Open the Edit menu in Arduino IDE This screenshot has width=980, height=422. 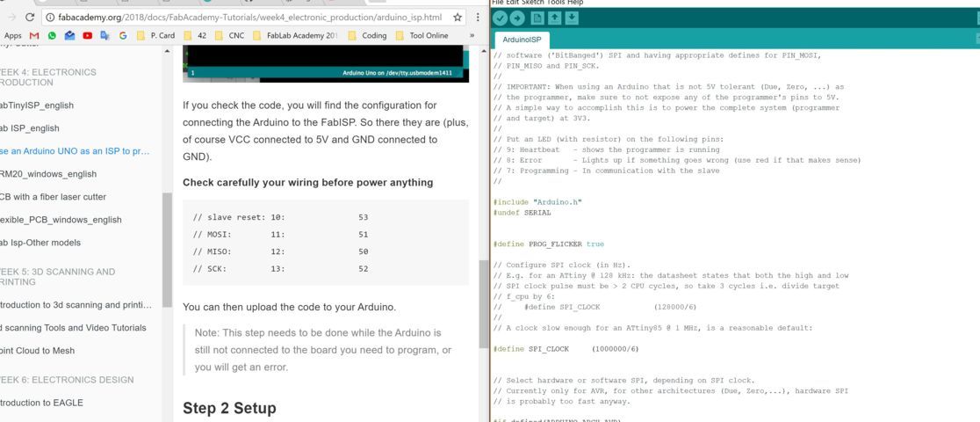click(515, 3)
